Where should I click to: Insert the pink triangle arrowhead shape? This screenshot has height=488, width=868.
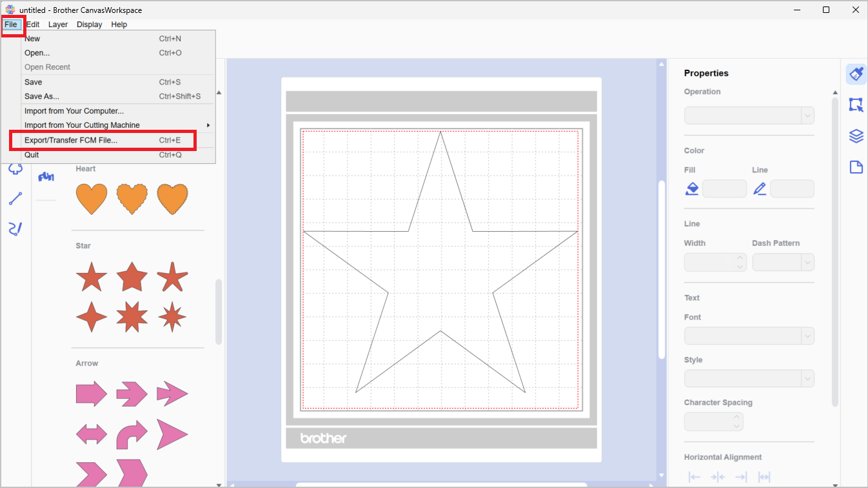pyautogui.click(x=172, y=434)
